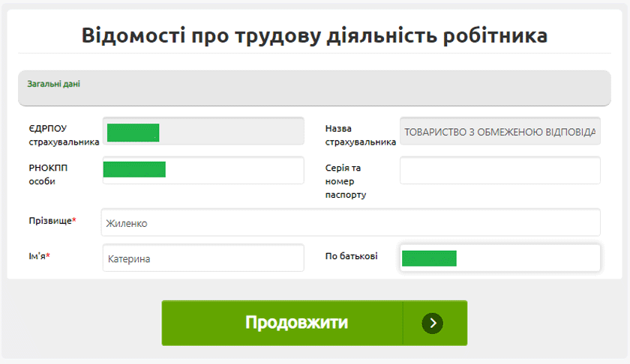This screenshot has width=630, height=364.
Task: Click the Ім'я field containing Катерина
Action: (203, 258)
